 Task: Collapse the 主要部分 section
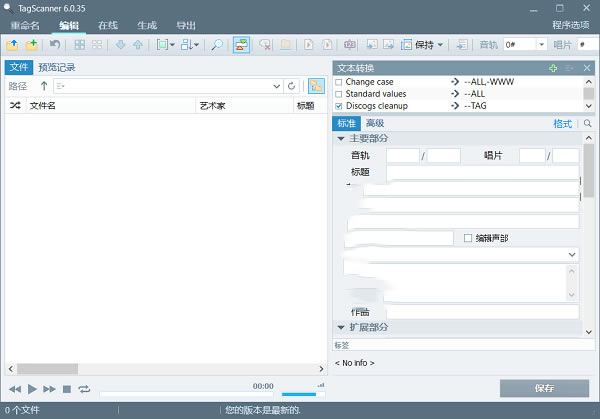pos(339,138)
